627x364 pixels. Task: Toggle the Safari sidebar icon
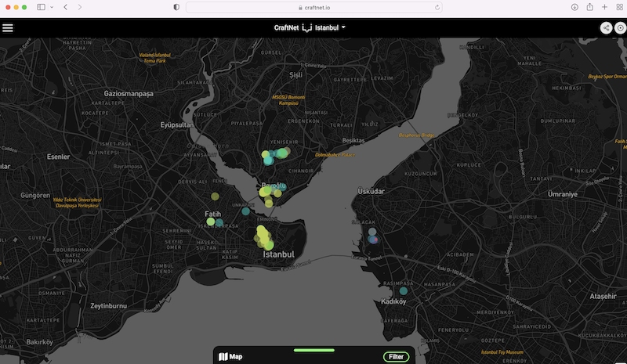click(x=41, y=7)
